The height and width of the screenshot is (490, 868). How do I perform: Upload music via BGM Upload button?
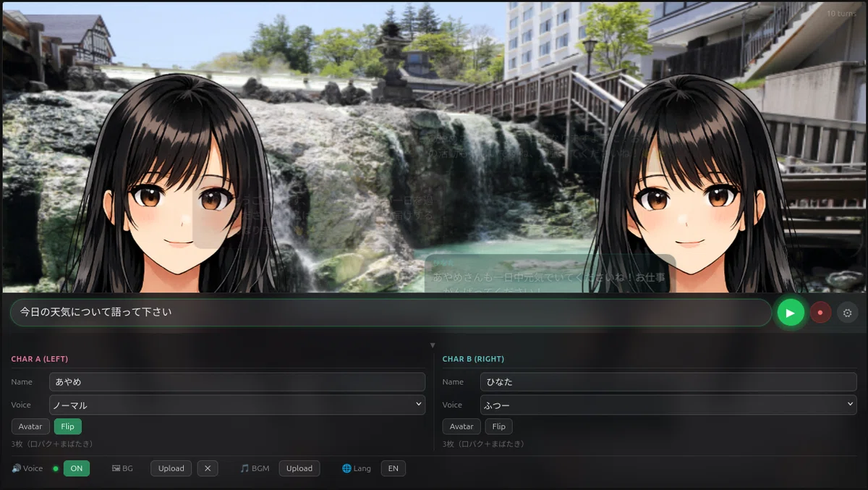pyautogui.click(x=299, y=468)
